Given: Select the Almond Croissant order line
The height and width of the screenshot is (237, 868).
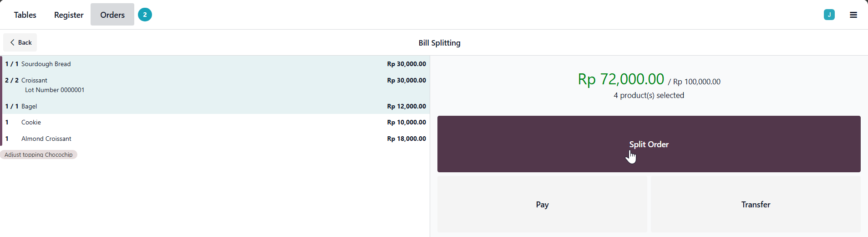Looking at the screenshot, I should tap(216, 139).
